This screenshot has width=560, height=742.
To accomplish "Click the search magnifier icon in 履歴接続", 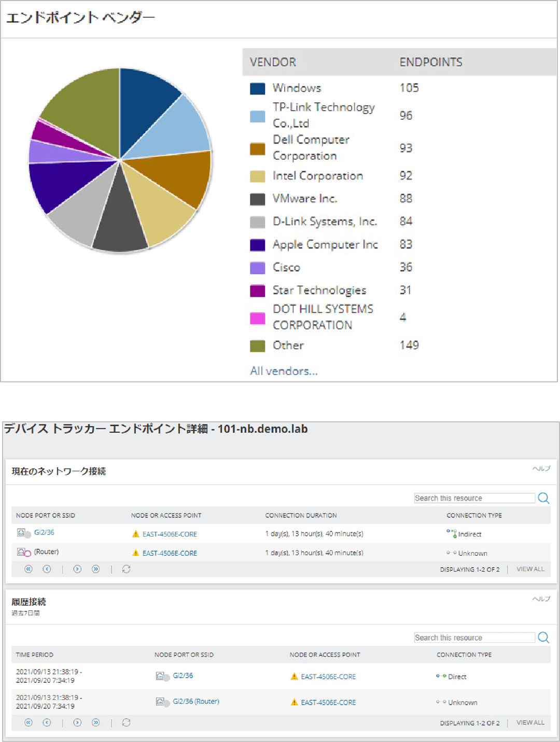I will tap(543, 638).
